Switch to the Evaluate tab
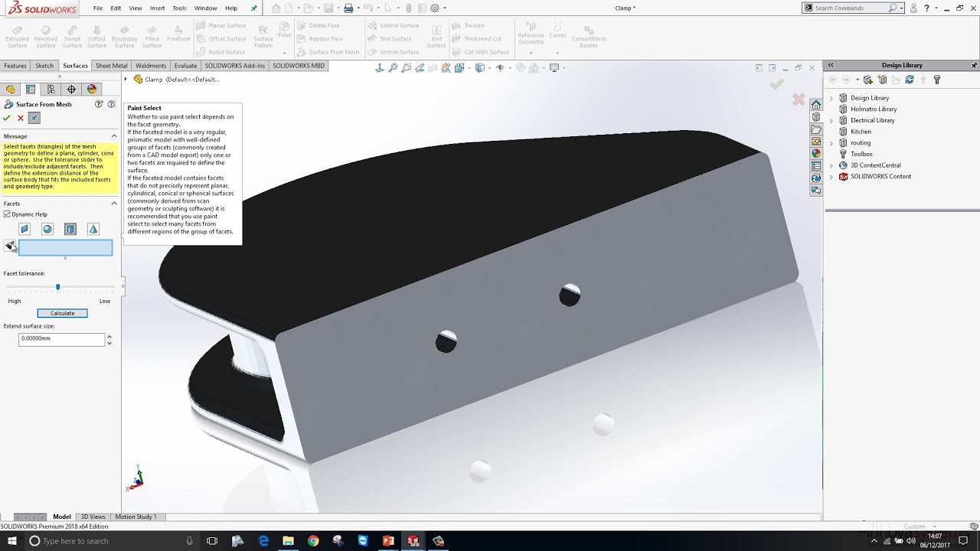The height and width of the screenshot is (551, 980). (185, 66)
